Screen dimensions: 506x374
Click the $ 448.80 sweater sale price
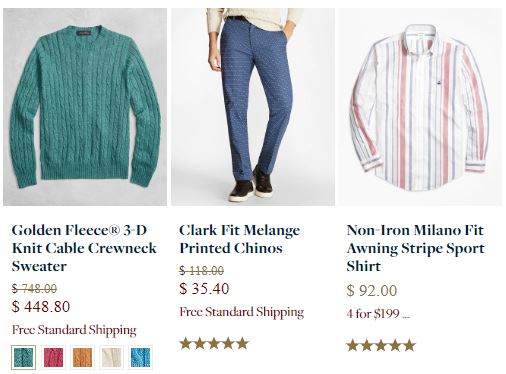pos(41,307)
